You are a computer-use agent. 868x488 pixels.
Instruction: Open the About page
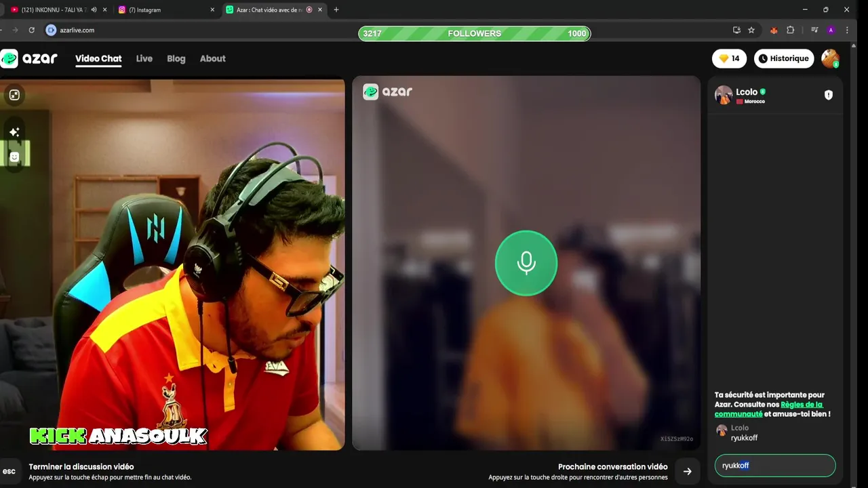[x=212, y=59]
